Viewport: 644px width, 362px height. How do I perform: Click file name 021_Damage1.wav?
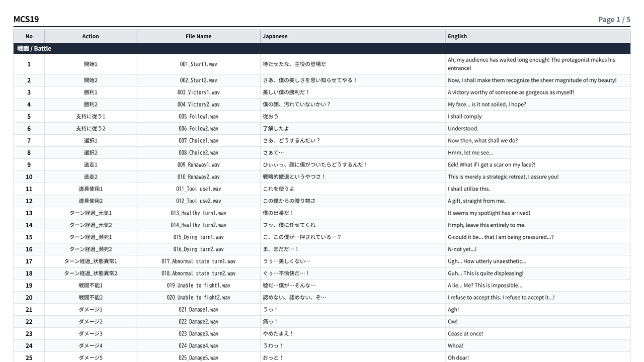coord(198,310)
